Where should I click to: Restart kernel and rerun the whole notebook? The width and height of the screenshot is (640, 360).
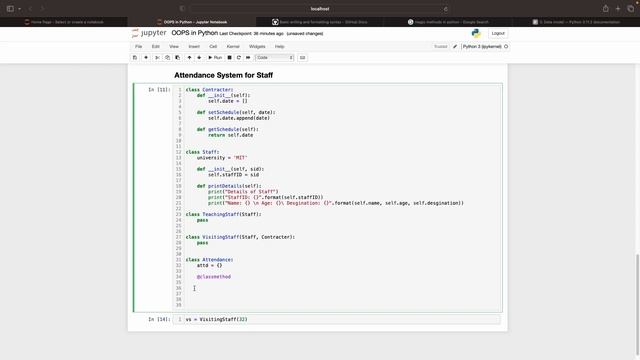coord(248,58)
